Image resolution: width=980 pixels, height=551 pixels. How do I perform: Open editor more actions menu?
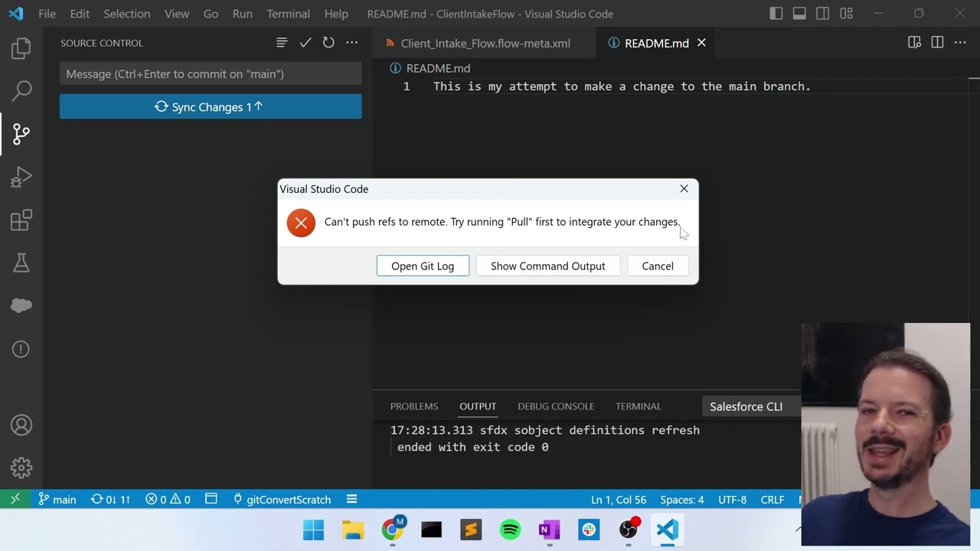pyautogui.click(x=960, y=43)
